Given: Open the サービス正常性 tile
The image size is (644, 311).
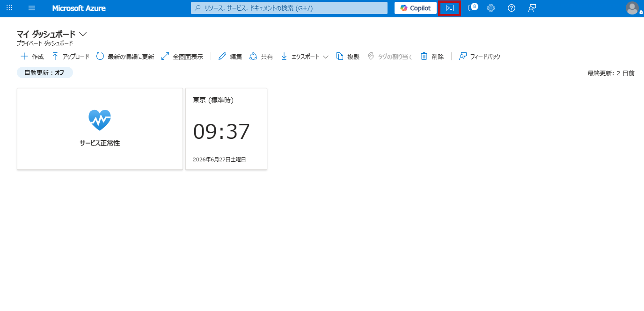Looking at the screenshot, I should pos(100,129).
